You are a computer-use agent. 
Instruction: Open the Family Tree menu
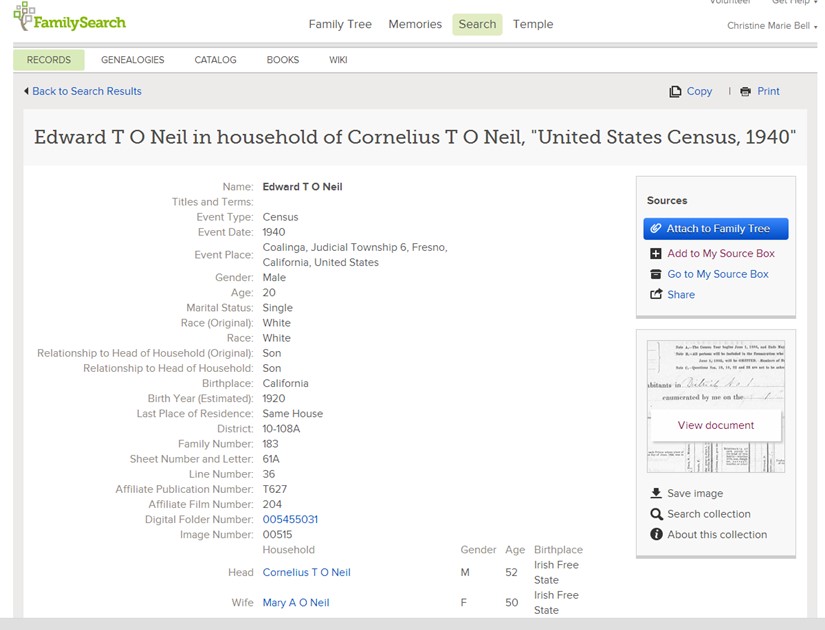click(340, 24)
